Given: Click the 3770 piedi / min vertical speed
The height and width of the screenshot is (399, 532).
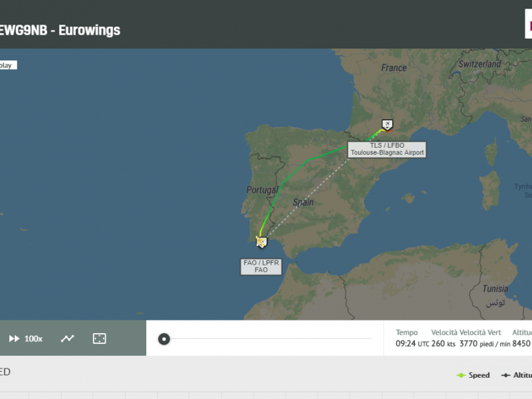Looking at the screenshot, I should tap(486, 344).
